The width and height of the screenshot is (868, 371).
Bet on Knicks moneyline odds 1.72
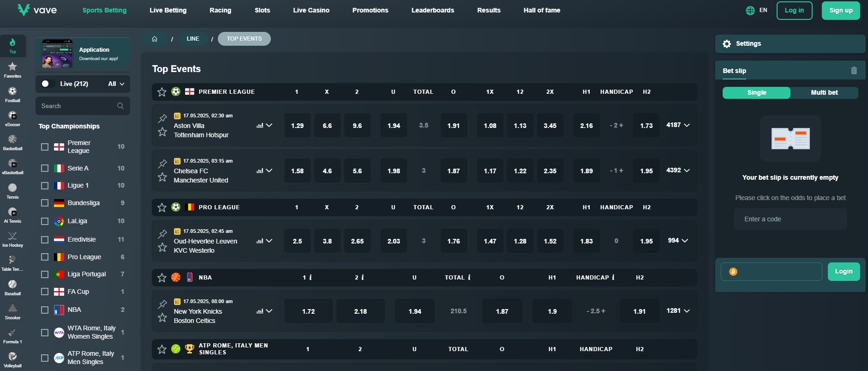[308, 311]
